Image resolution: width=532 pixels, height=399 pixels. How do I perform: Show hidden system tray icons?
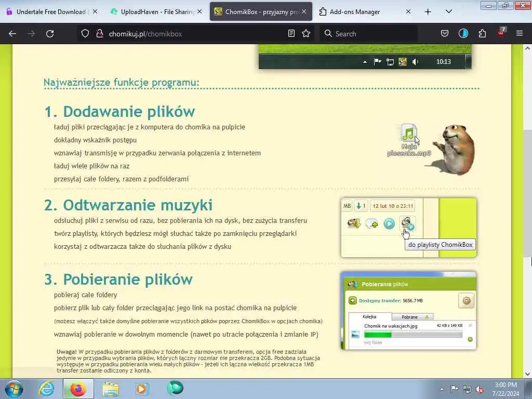[x=442, y=389]
